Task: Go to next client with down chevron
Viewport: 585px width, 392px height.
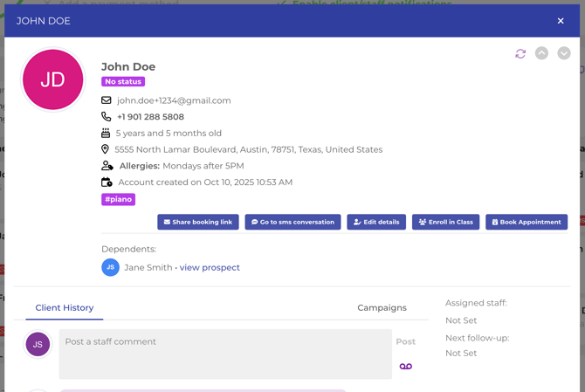Action: (564, 53)
